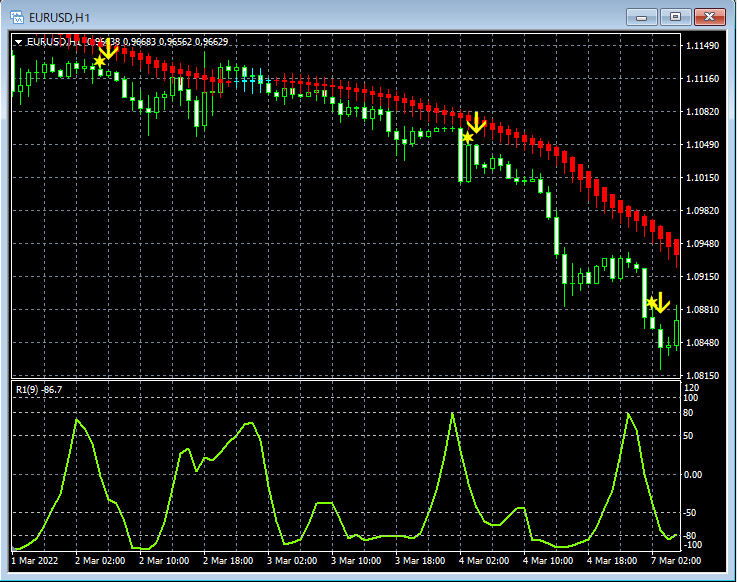Click the 1.10150 price scale label

tap(702, 177)
